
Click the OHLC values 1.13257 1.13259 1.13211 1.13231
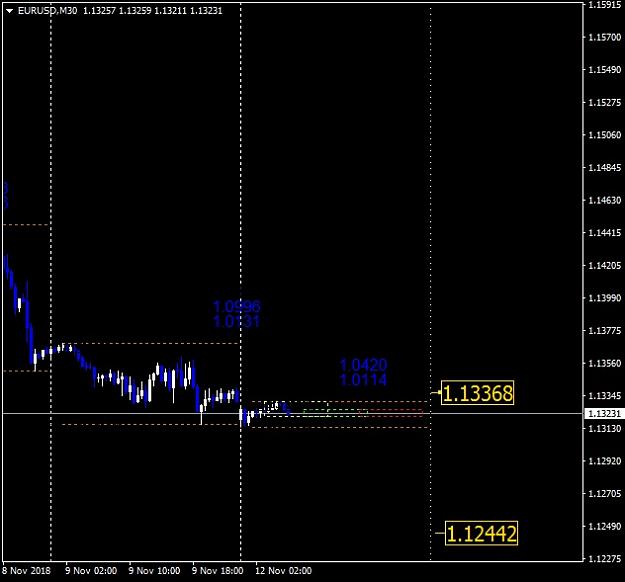pos(153,11)
